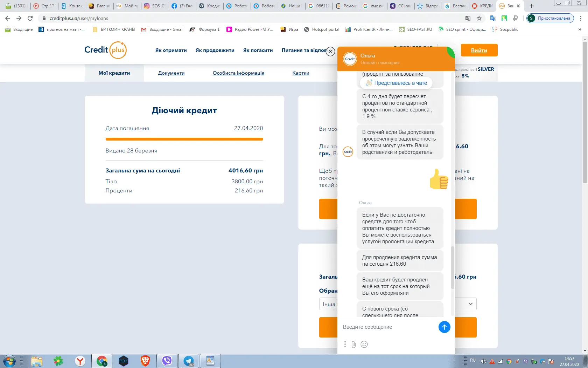Expand the payment amount dropdown chevron
The image size is (588, 368).
[x=470, y=304]
